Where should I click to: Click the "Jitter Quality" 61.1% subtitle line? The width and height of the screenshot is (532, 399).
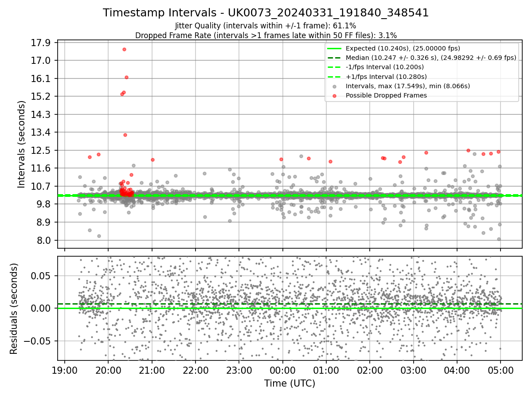(x=266, y=26)
